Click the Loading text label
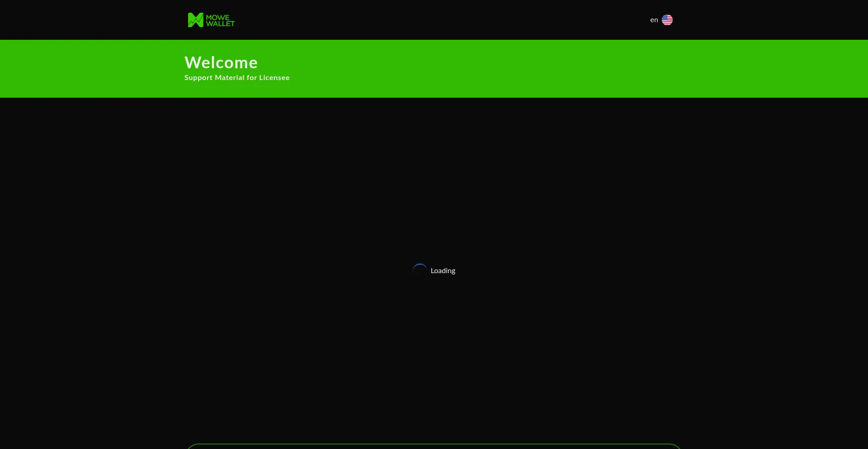The image size is (868, 449). (443, 270)
